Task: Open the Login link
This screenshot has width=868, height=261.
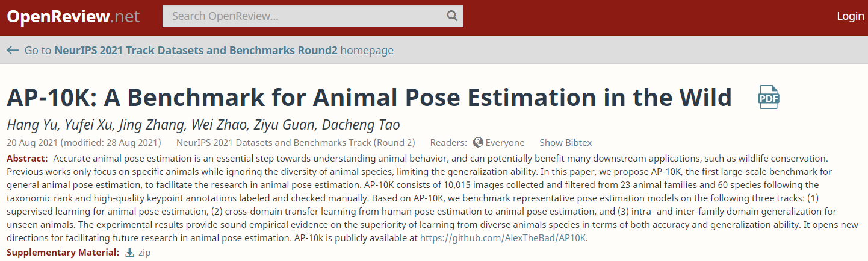Action: 850,16
